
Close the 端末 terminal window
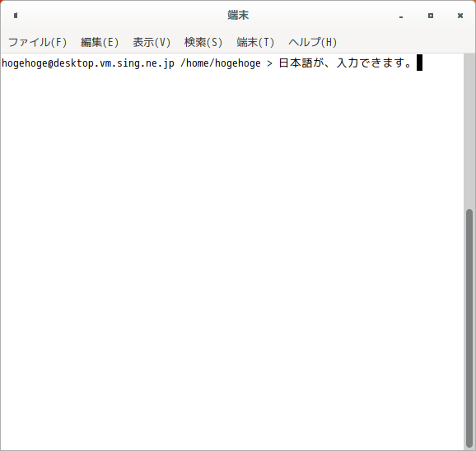(x=460, y=16)
